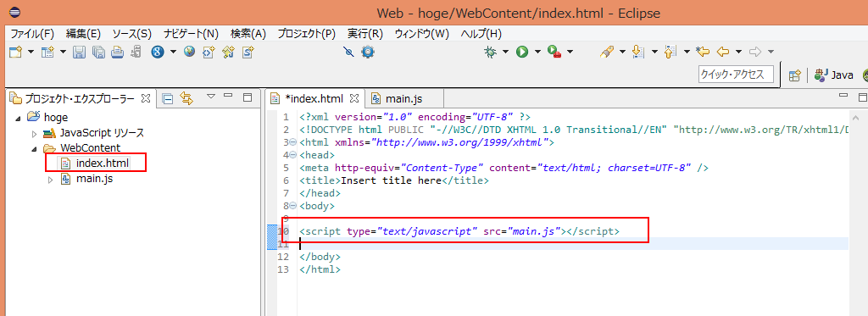Open the ウィンドウ(W) menu
This screenshot has height=316, width=868.
(x=421, y=34)
